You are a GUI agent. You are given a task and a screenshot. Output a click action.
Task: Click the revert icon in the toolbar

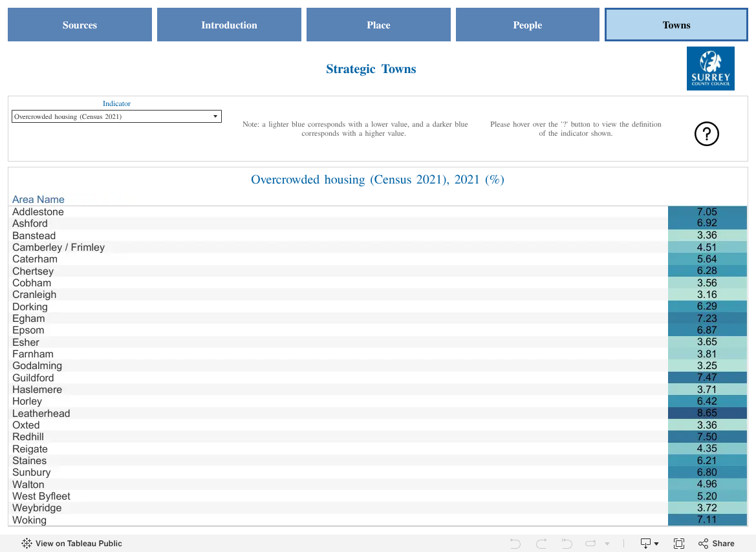567,544
